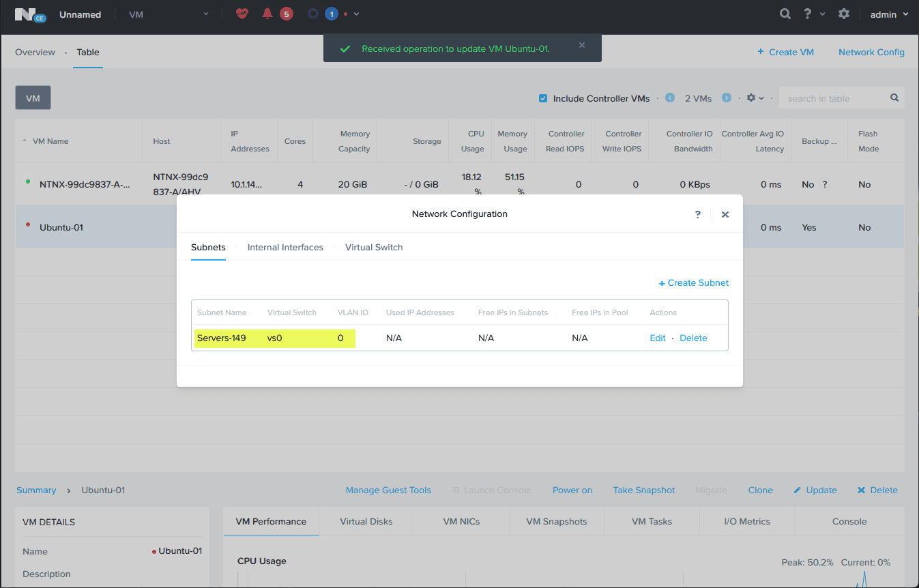Click the magnifier in the table search box
This screenshot has width=919, height=588.
pos(894,98)
